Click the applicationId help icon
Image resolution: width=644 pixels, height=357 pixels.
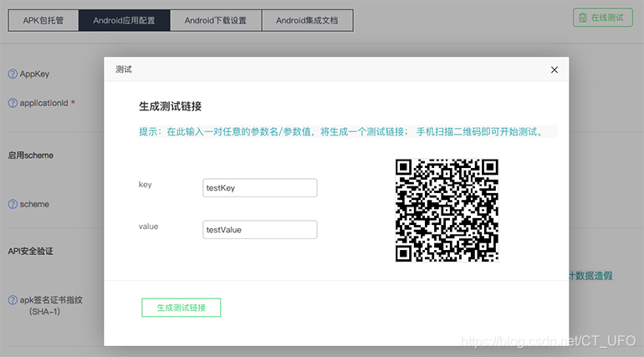click(13, 103)
